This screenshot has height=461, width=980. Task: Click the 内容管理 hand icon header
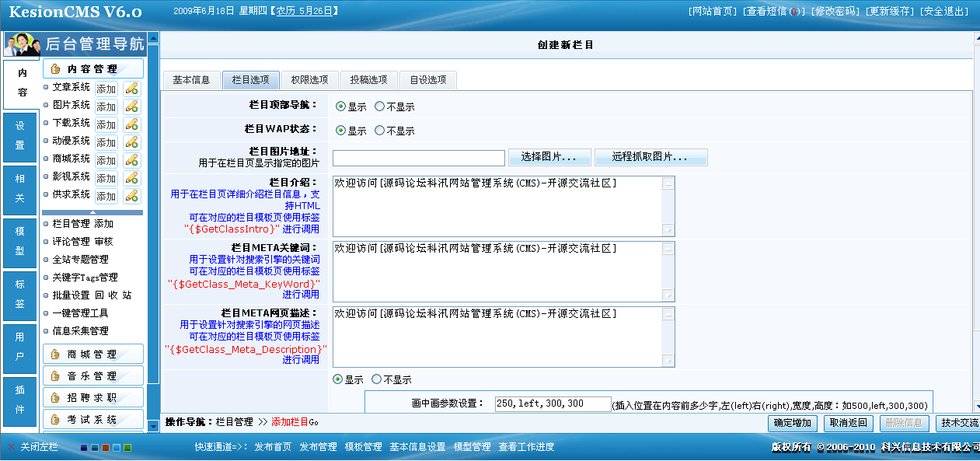[x=93, y=68]
